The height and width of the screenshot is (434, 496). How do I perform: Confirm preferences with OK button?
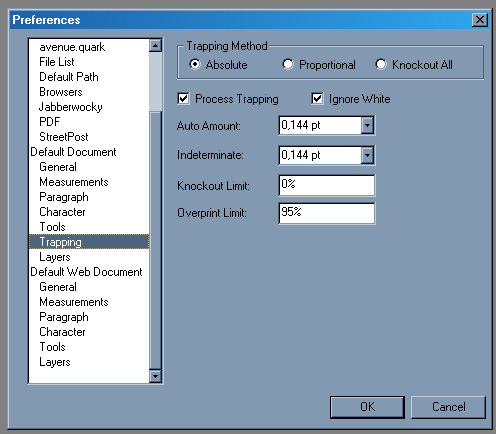(x=367, y=407)
